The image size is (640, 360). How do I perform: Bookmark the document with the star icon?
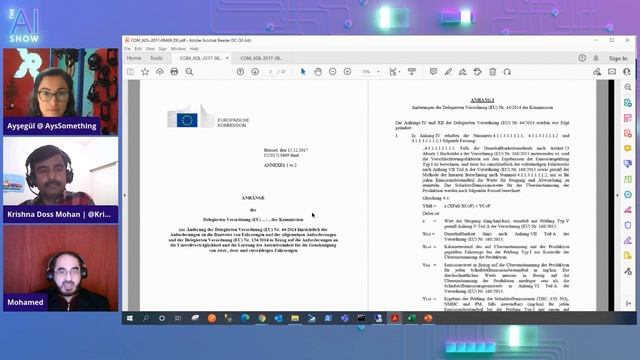tap(145, 72)
